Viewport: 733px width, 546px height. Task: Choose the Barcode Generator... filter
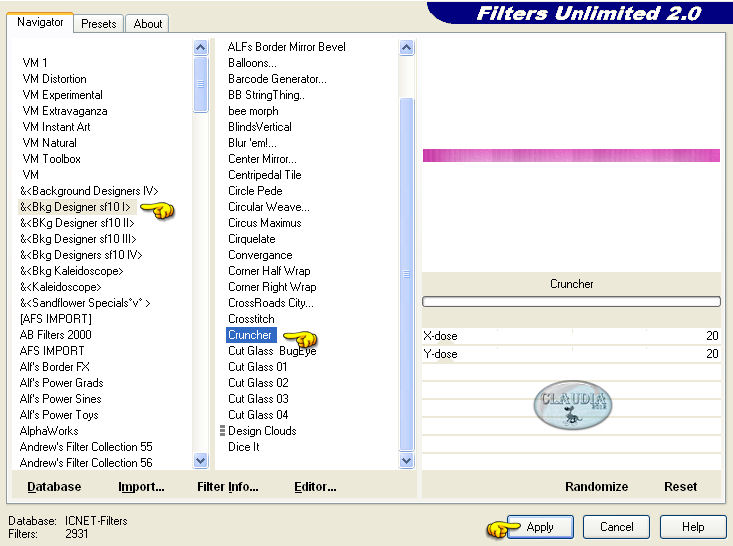pos(277,79)
